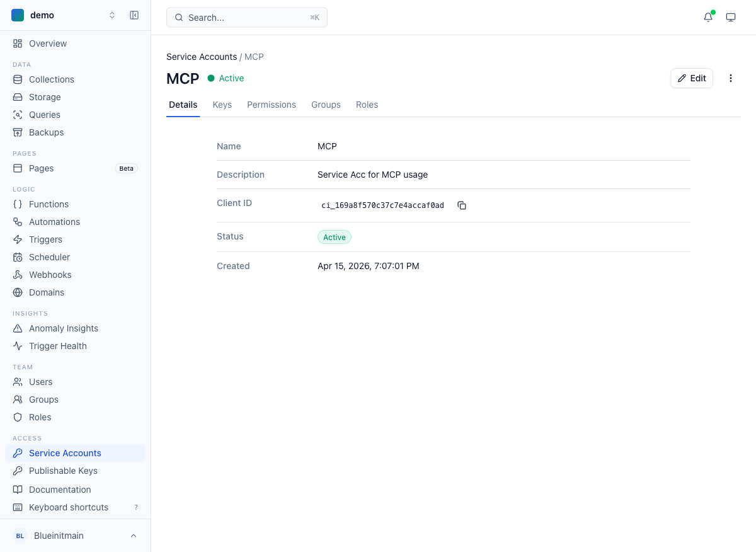Screen dimensions: 756x552
Task: Click the BL avatar in the sidebar footer
Action: [x=20, y=536]
